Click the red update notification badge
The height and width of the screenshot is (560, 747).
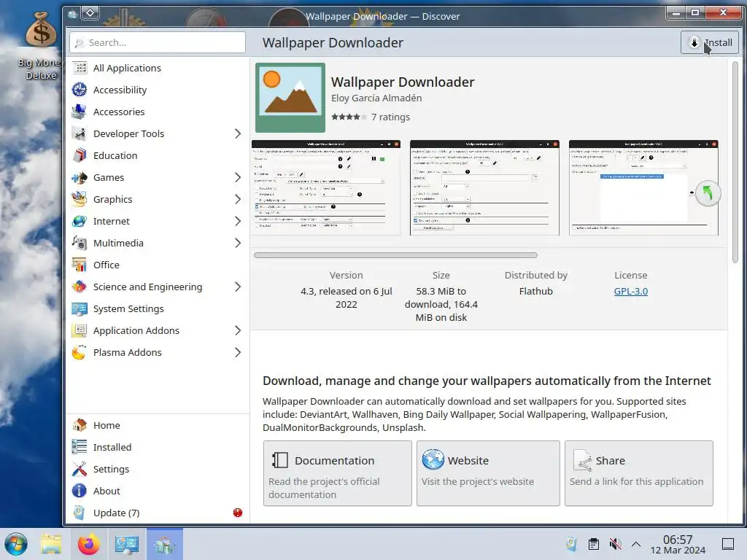tap(238, 513)
